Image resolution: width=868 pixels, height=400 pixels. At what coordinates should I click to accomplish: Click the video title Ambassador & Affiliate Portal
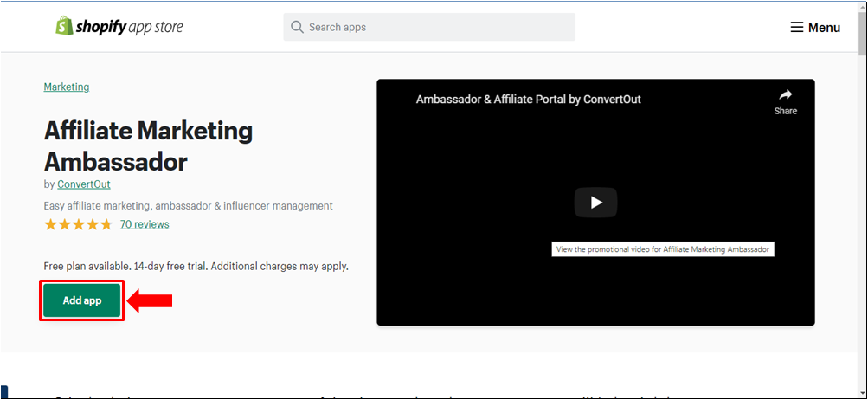(x=529, y=100)
